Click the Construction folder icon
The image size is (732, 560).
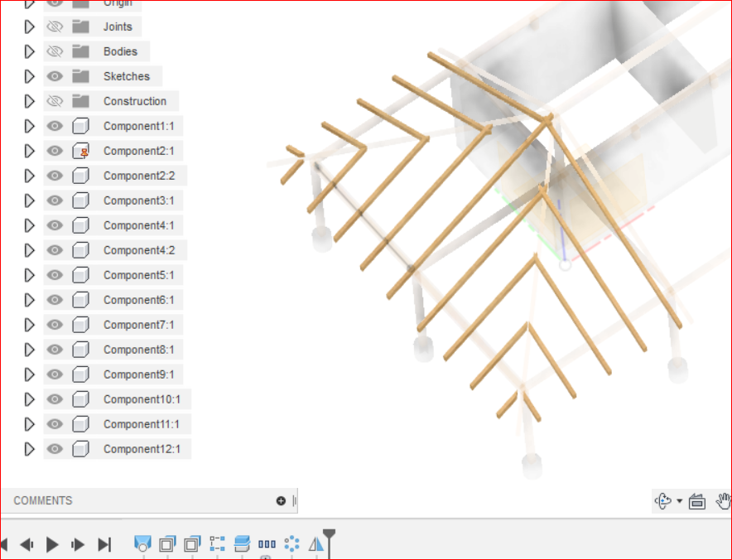(x=81, y=101)
